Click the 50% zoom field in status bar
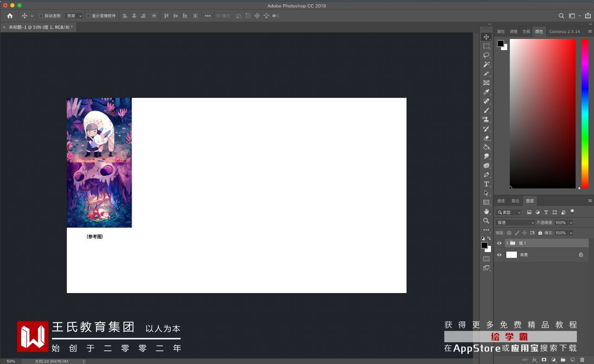Viewport: 594px width, 364px height. point(11,361)
